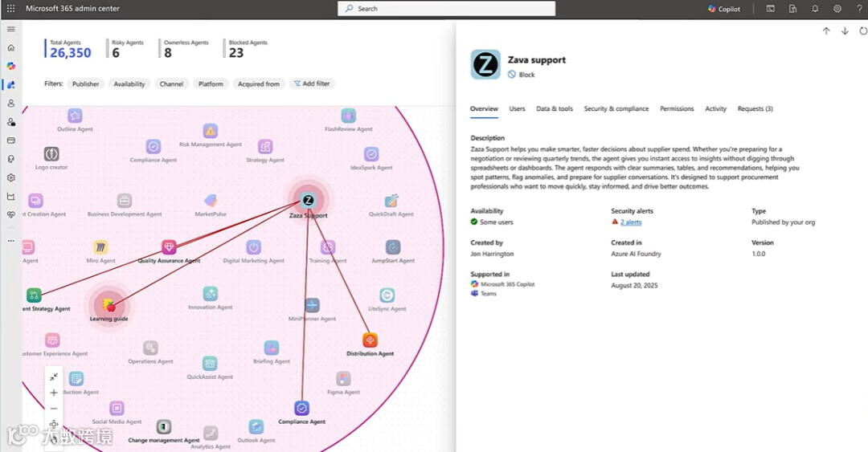868x452 pixels.
Task: Open the notifications bell icon
Action: coord(815,9)
